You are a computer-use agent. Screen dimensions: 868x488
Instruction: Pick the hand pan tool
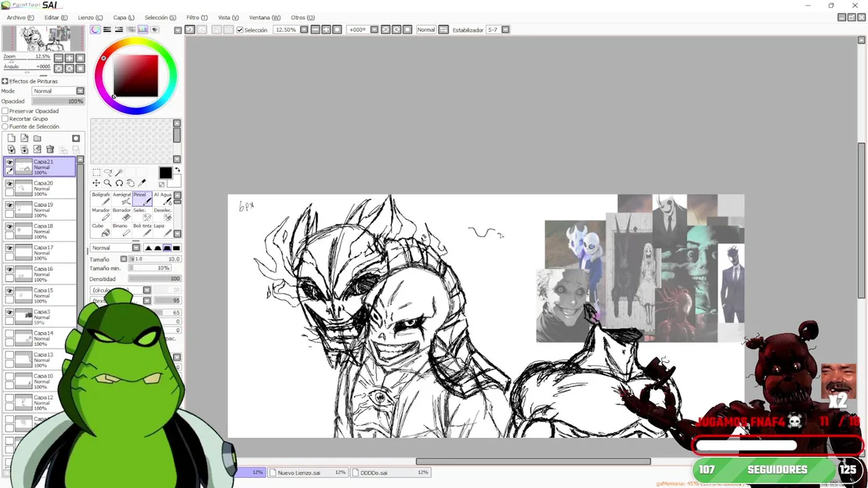pos(130,183)
